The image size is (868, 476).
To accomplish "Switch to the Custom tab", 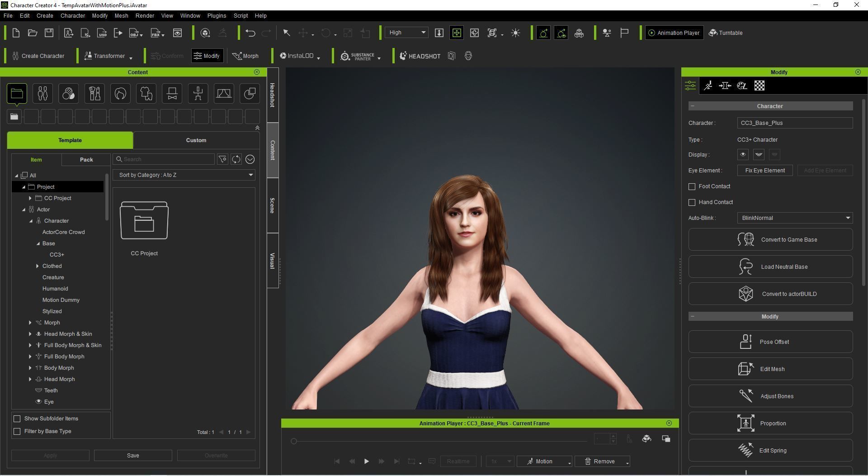I will tap(196, 140).
